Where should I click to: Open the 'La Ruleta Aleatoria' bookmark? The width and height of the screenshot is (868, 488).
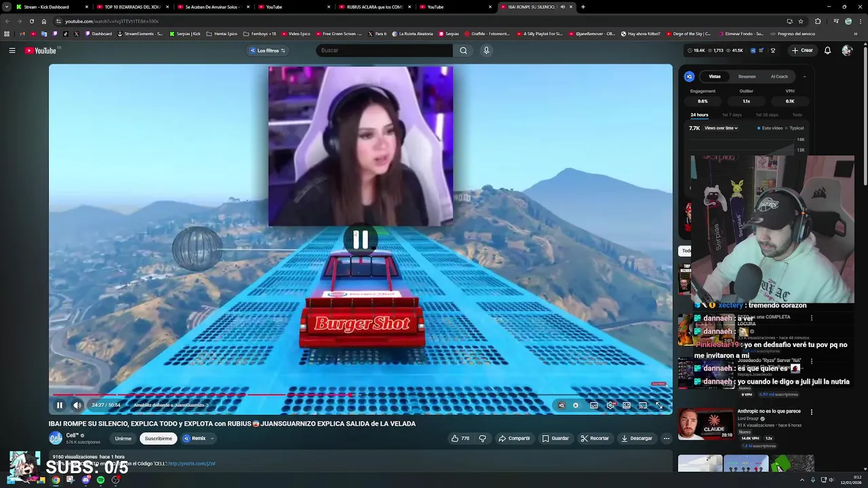point(413,34)
